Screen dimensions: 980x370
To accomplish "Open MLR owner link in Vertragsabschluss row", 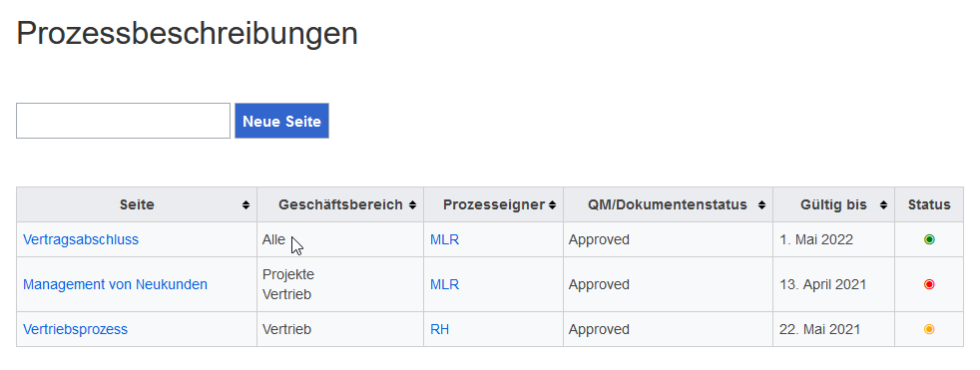I will tap(444, 239).
